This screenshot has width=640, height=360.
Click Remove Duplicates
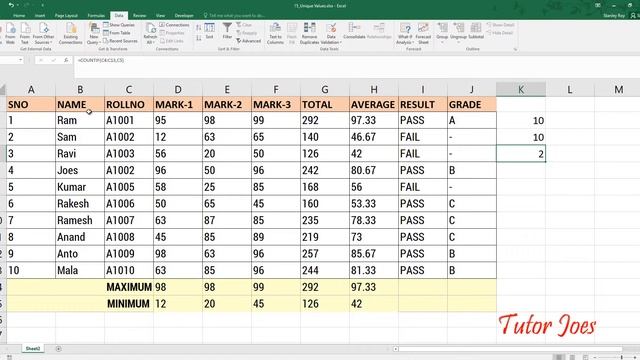[309, 33]
